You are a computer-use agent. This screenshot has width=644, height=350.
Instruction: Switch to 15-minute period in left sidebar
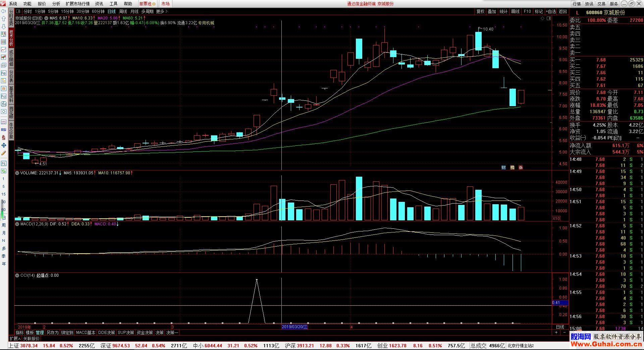(x=4, y=194)
